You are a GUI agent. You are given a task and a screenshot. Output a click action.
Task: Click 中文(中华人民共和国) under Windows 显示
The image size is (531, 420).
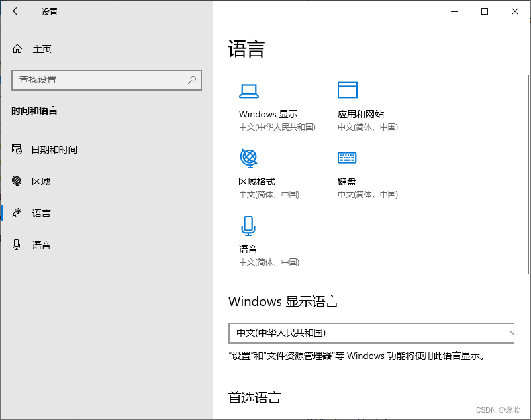click(277, 127)
